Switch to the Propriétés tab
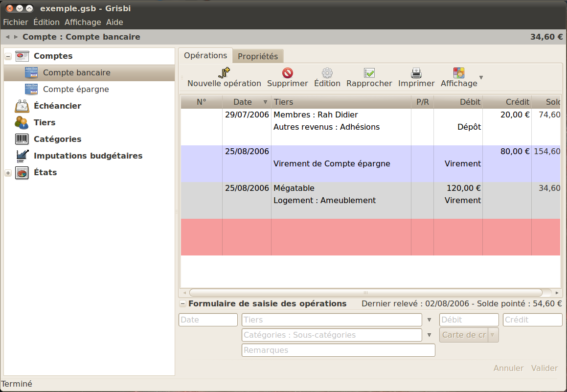This screenshot has width=567, height=392. (x=258, y=56)
